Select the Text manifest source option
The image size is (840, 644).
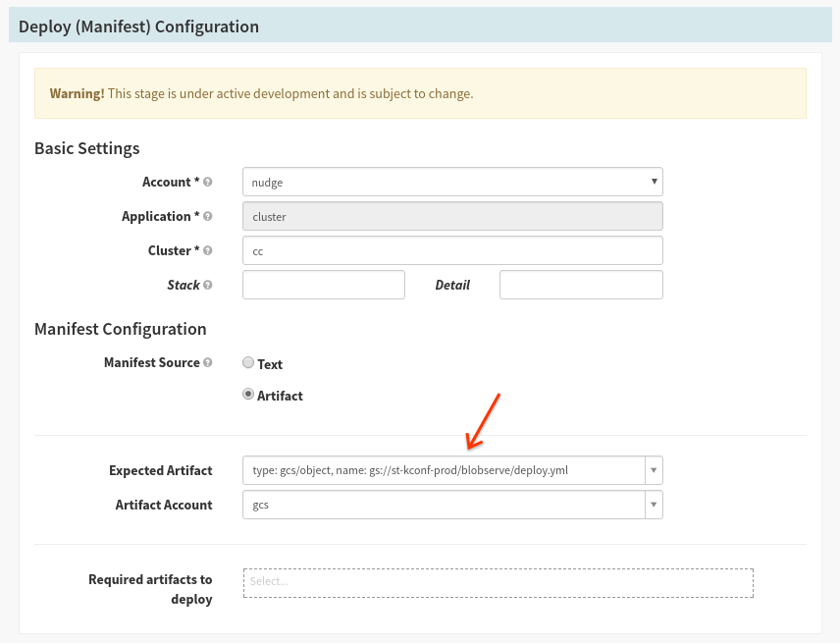coord(248,362)
